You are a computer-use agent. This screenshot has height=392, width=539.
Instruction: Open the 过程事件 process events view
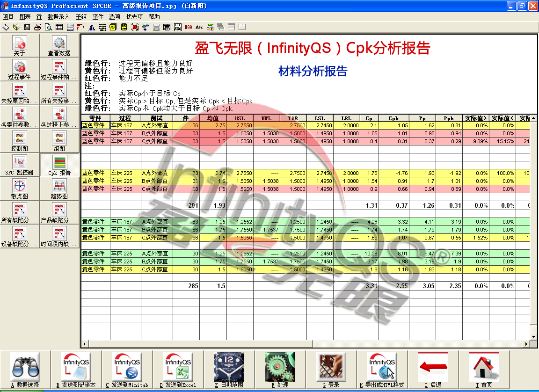20,69
